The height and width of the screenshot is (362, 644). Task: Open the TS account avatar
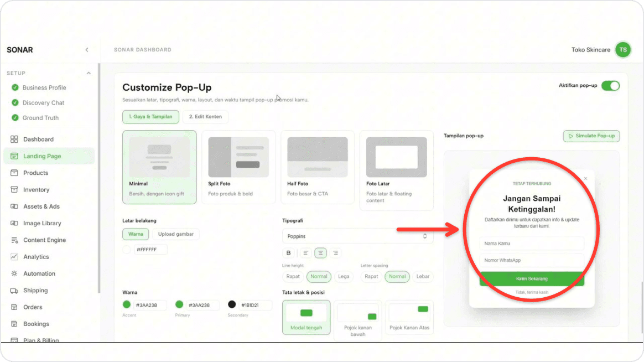[622, 50]
